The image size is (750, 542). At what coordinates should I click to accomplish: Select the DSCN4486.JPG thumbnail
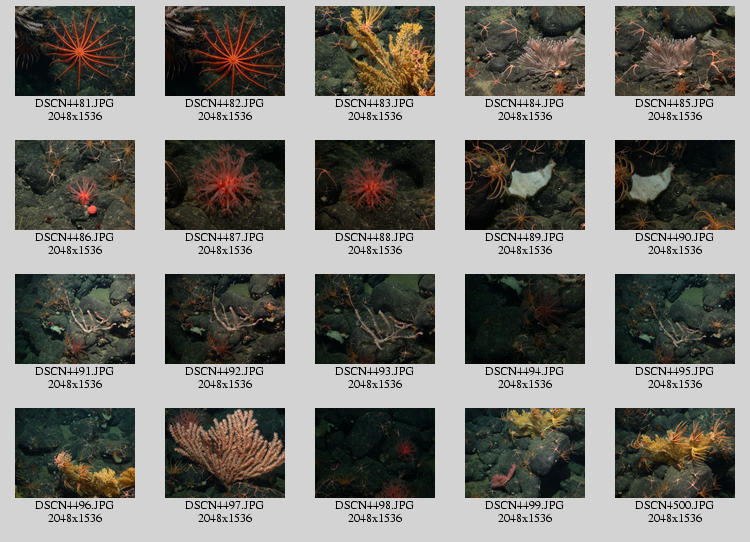[x=75, y=185]
